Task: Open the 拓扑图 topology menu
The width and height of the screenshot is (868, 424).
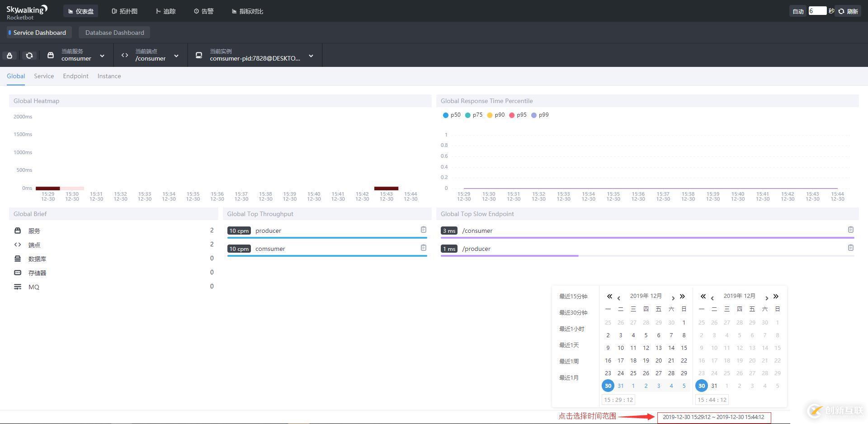Action: [x=124, y=11]
